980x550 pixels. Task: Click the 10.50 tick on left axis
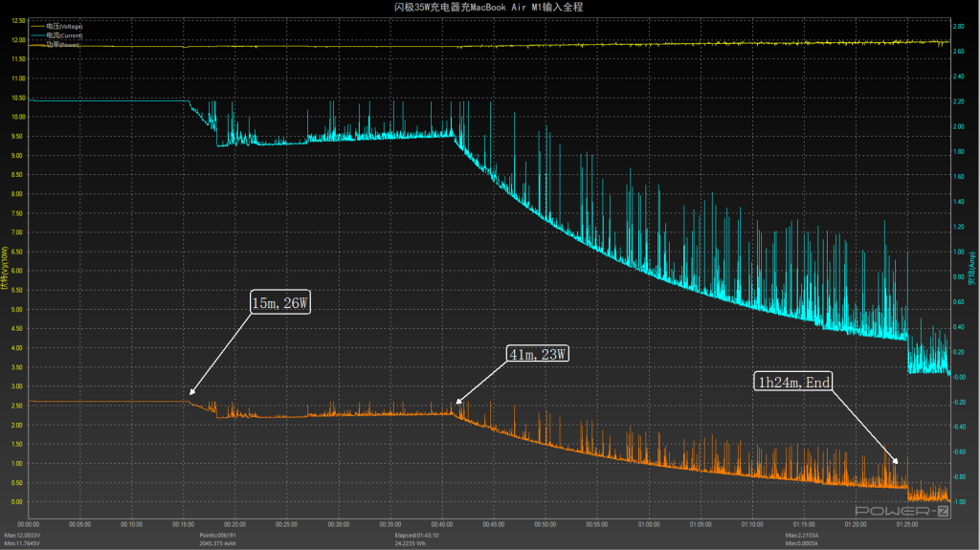click(19, 99)
